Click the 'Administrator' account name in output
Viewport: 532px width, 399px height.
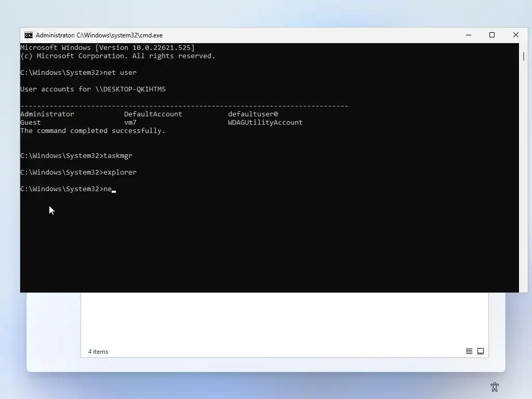(x=47, y=114)
